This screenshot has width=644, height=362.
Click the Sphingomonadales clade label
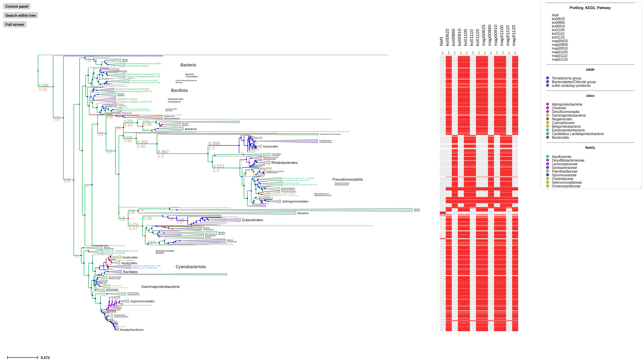[x=295, y=201]
